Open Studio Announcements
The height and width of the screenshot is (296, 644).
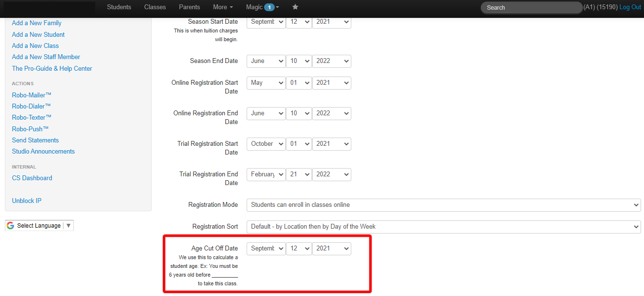pyautogui.click(x=44, y=151)
